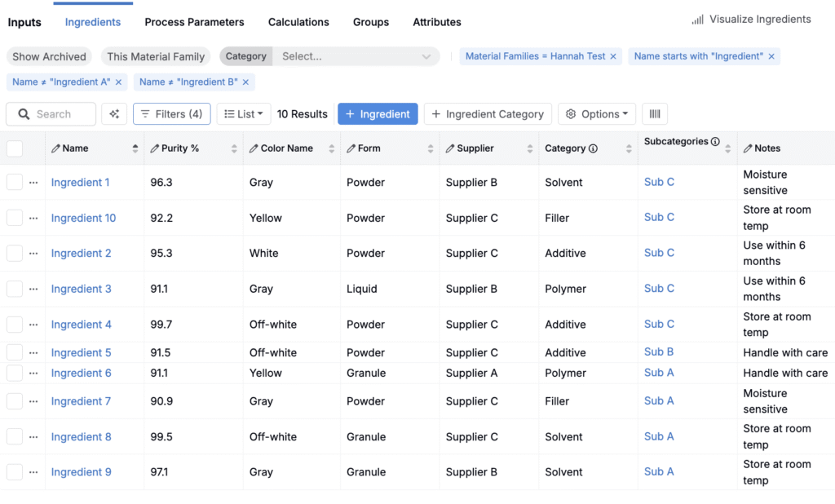Open the row actions menu for Ingredient 1
Screen dimensions: 835x504
coord(32,182)
